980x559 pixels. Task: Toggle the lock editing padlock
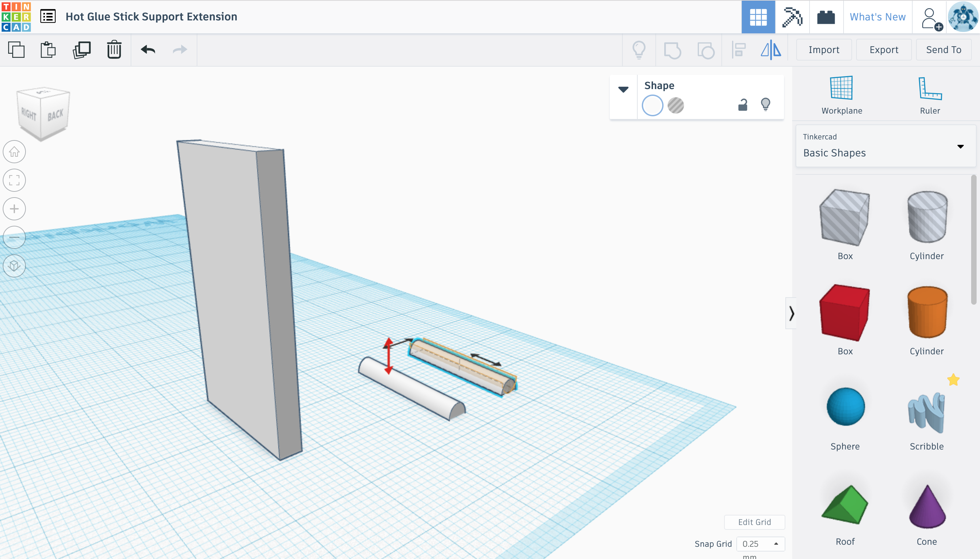742,105
